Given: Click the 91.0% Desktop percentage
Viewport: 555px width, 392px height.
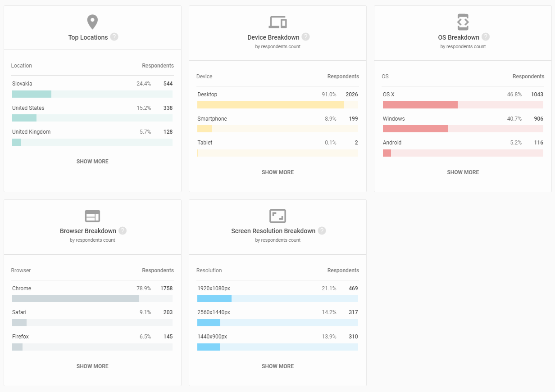Looking at the screenshot, I should (329, 95).
